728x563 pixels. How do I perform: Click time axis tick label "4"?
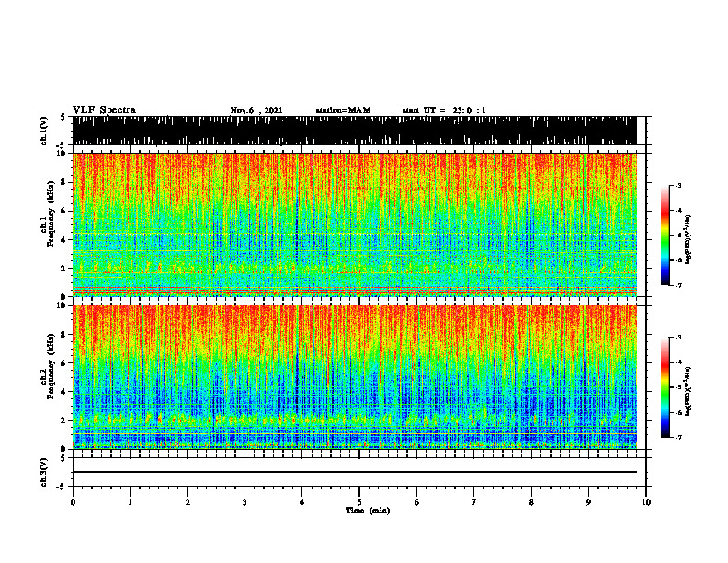[302, 502]
